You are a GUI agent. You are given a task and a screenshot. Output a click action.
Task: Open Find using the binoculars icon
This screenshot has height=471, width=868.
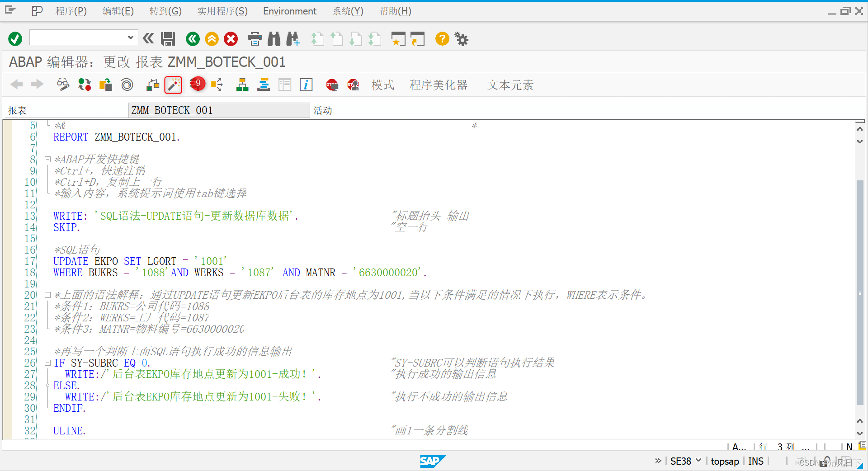point(274,39)
